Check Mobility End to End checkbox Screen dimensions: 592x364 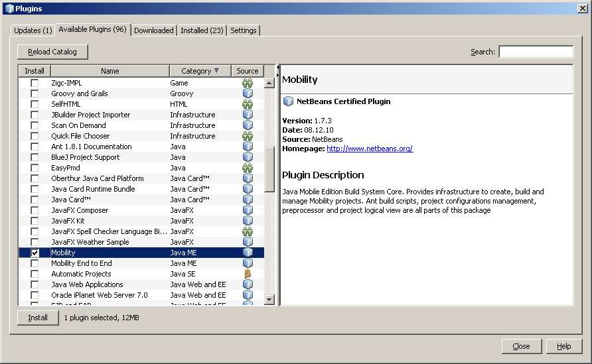click(x=35, y=263)
